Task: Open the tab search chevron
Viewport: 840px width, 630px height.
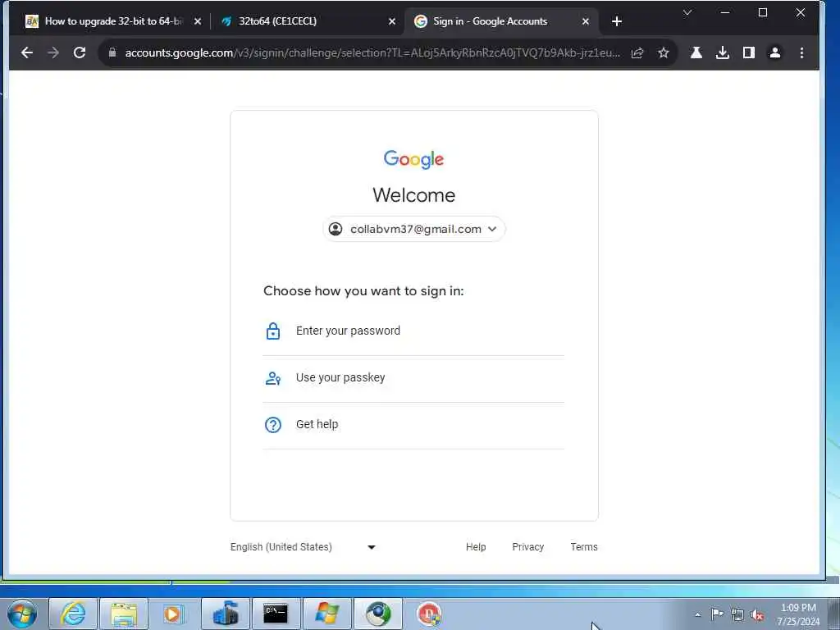Action: point(687,12)
